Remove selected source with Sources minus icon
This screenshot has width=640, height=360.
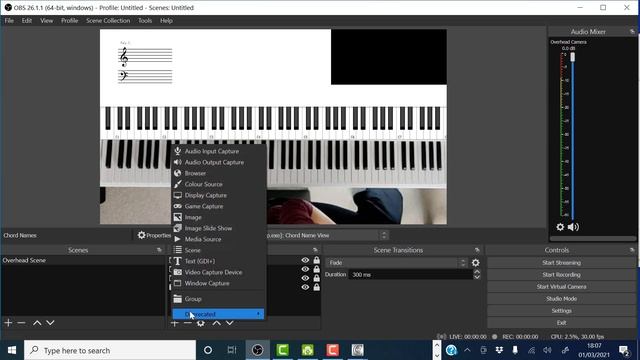coord(187,323)
